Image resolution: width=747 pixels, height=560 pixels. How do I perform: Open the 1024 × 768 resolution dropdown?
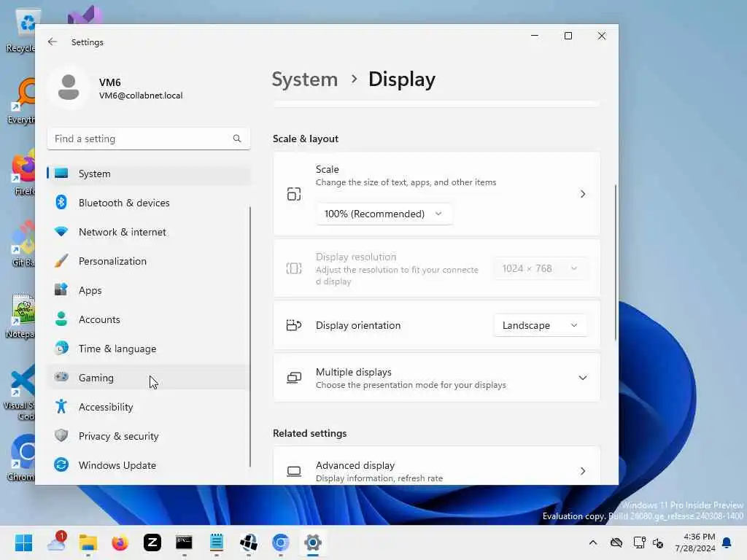tap(540, 268)
